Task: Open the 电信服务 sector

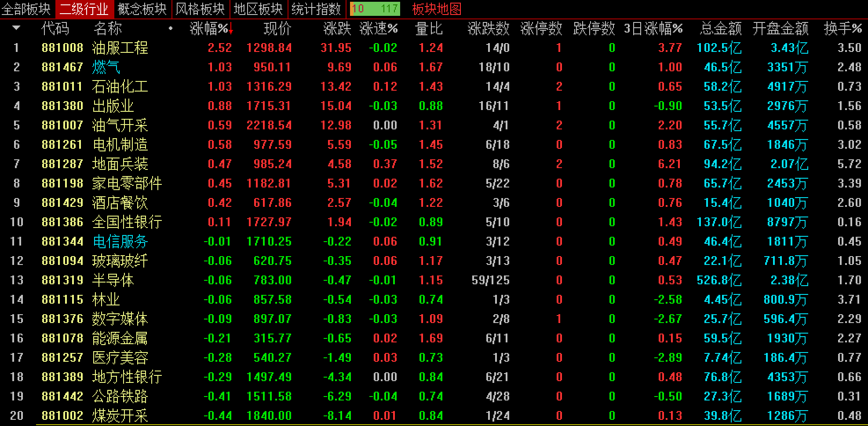Action: click(x=120, y=241)
